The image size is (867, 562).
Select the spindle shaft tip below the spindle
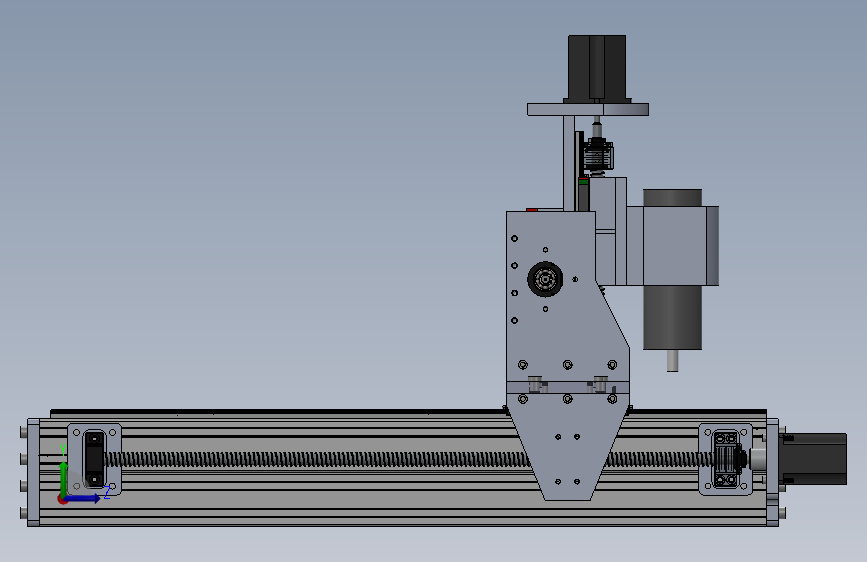click(672, 361)
